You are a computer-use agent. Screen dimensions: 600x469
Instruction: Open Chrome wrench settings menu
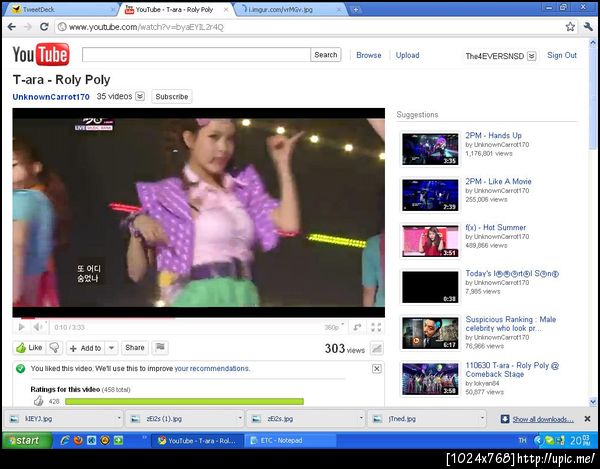point(588,27)
